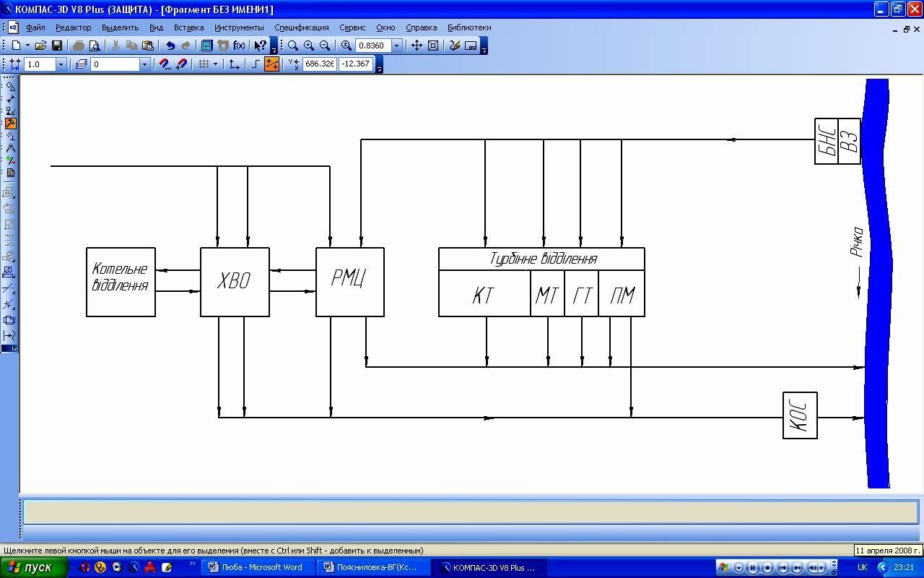This screenshot has height=578, width=924.
Task: Expand hidden system tray icons arrow
Action: pyautogui.click(x=882, y=568)
